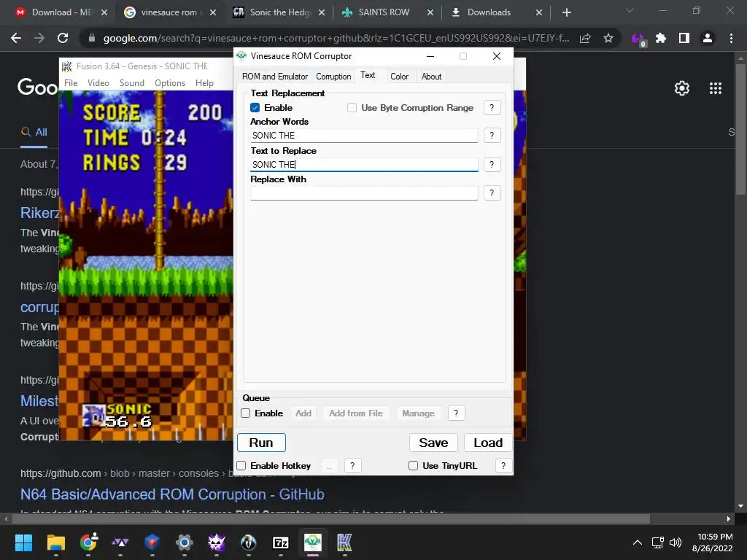Open the Anchor Words help button

[x=492, y=135]
